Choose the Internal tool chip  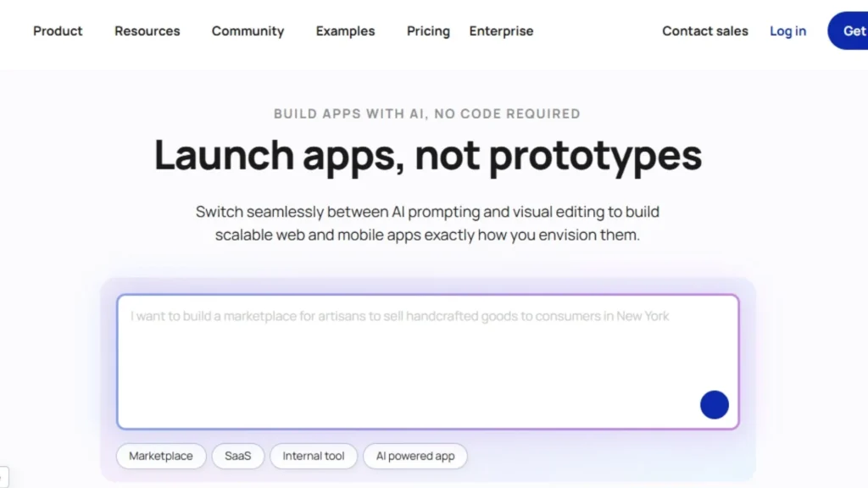pyautogui.click(x=314, y=456)
